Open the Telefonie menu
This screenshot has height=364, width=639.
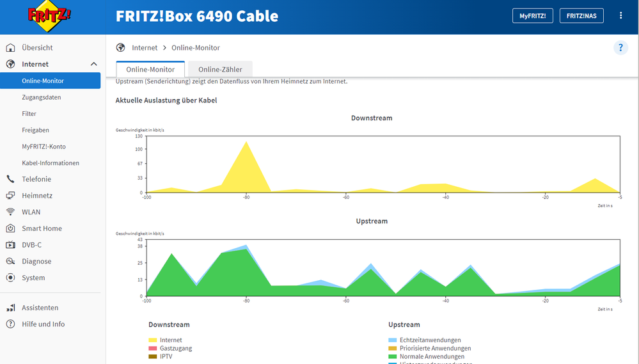(36, 179)
